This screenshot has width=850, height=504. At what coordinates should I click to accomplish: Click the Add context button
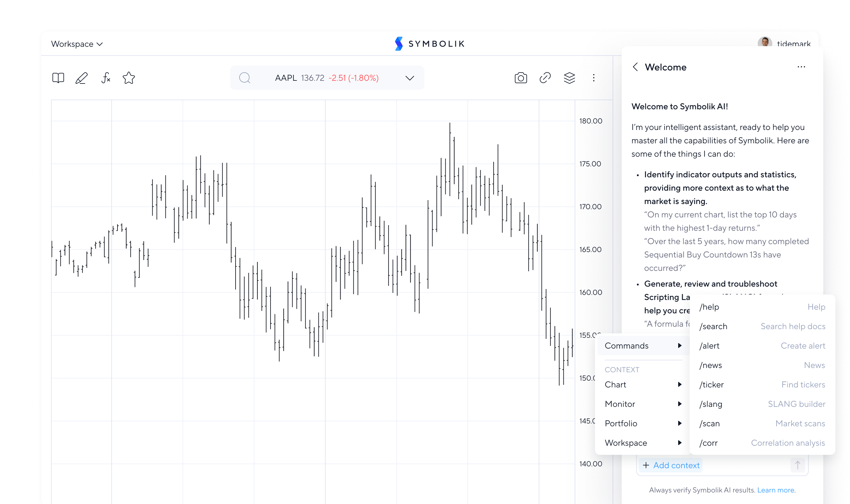tap(671, 465)
